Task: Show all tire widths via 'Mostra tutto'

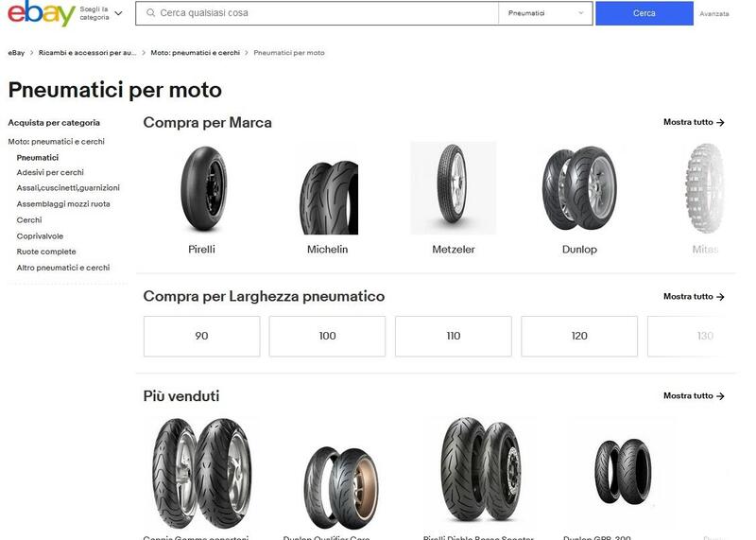Action: click(694, 296)
